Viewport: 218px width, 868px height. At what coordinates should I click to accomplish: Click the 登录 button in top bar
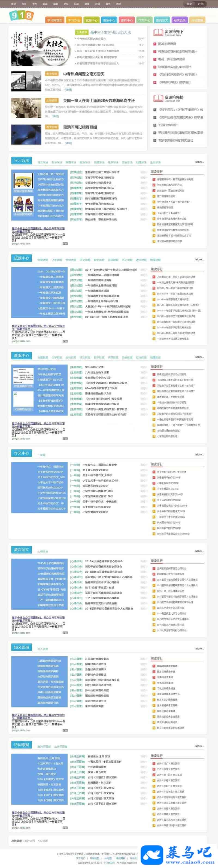[189, 4]
